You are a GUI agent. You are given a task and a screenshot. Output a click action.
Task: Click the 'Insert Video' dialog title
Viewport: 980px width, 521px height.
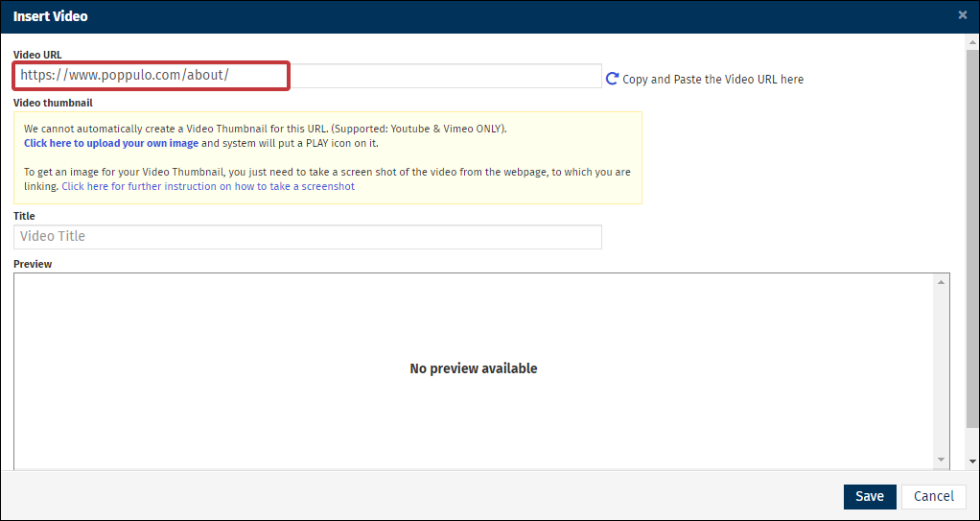(x=50, y=16)
